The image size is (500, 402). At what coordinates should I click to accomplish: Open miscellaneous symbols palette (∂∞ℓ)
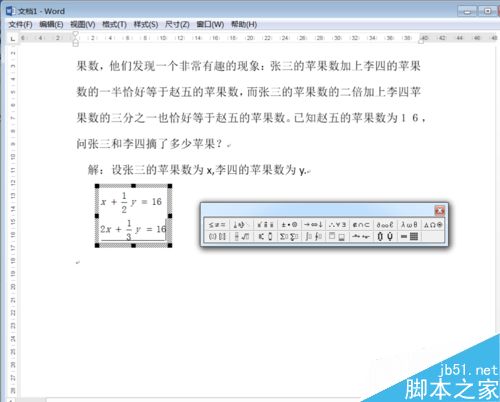click(385, 225)
